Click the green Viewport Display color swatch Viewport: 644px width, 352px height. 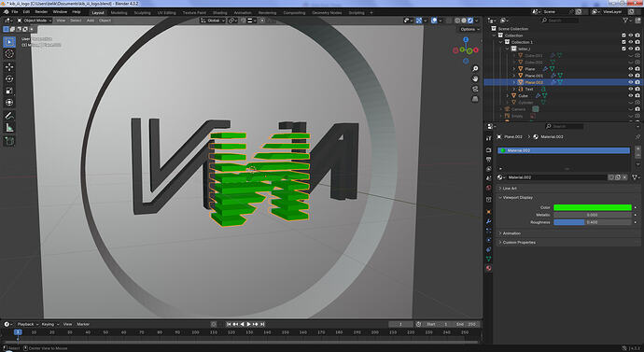pos(593,207)
